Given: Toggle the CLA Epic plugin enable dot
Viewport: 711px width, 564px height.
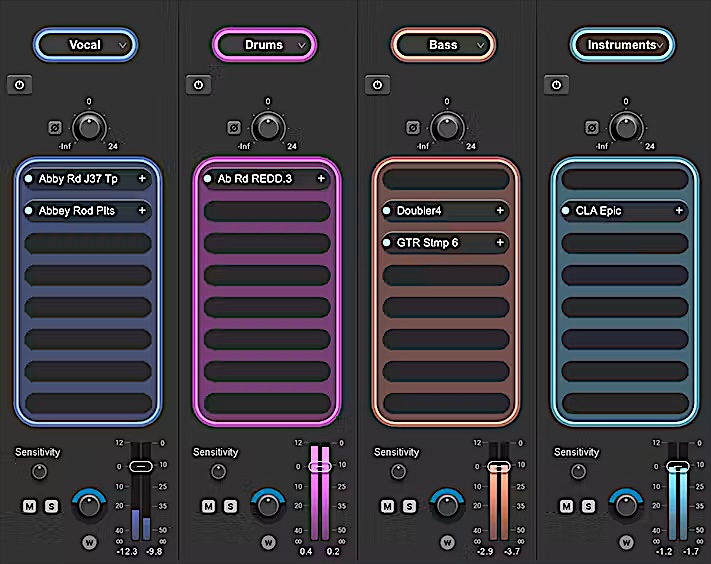Looking at the screenshot, I should tap(565, 210).
